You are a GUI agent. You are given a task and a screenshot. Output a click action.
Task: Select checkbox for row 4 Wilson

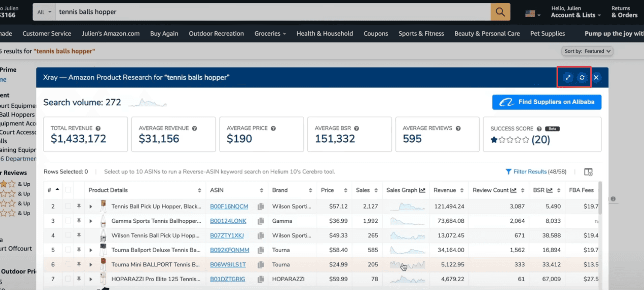[68, 235]
